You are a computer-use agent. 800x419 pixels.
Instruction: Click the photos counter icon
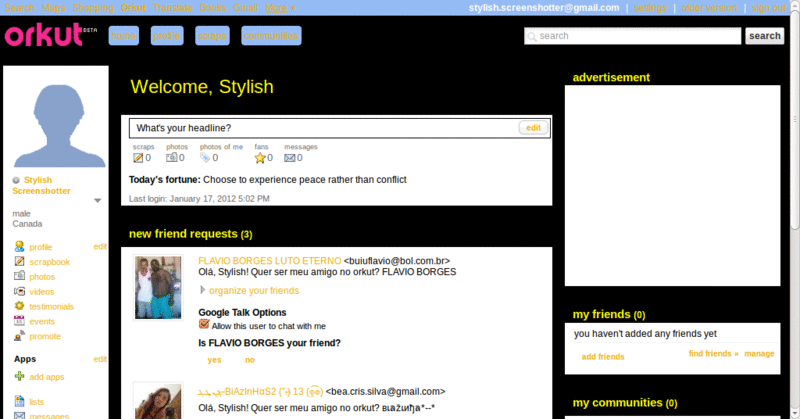tap(171, 158)
